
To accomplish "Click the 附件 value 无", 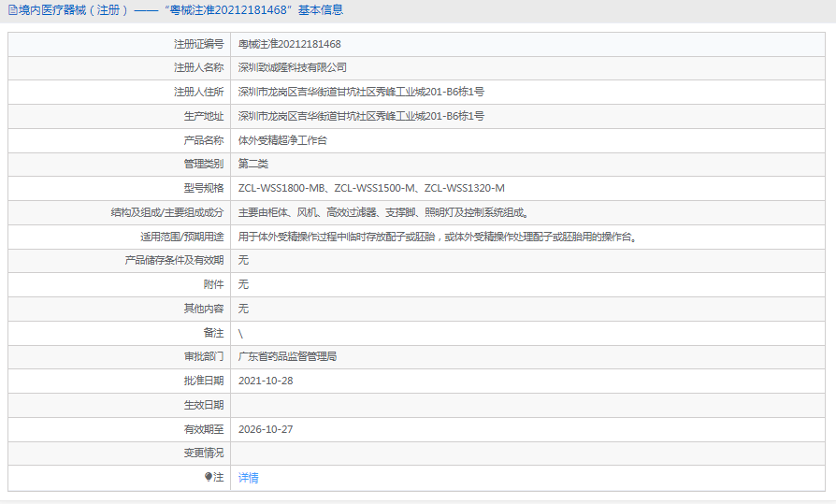I will [243, 284].
